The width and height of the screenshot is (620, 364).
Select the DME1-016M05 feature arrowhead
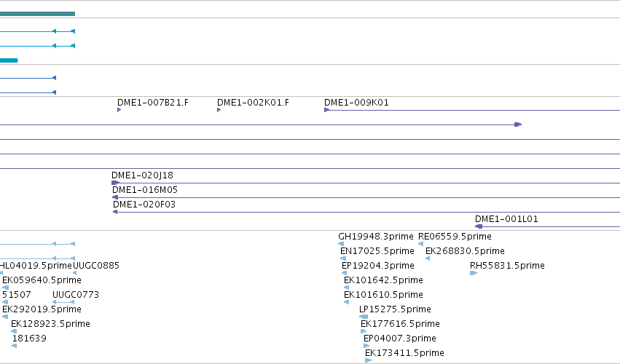(x=115, y=197)
